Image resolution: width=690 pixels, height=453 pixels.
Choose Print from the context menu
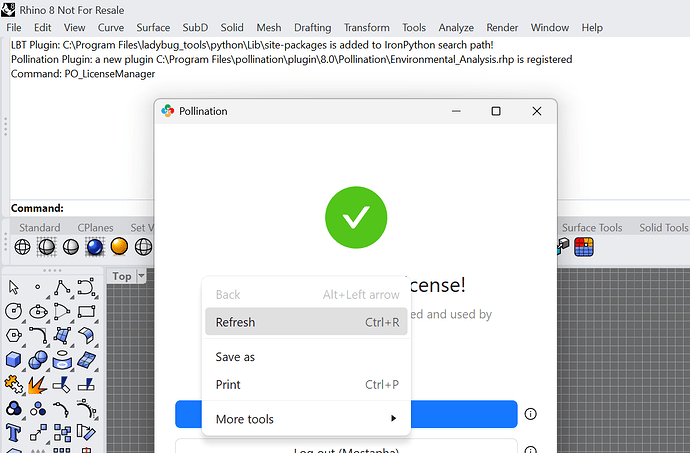point(306,385)
